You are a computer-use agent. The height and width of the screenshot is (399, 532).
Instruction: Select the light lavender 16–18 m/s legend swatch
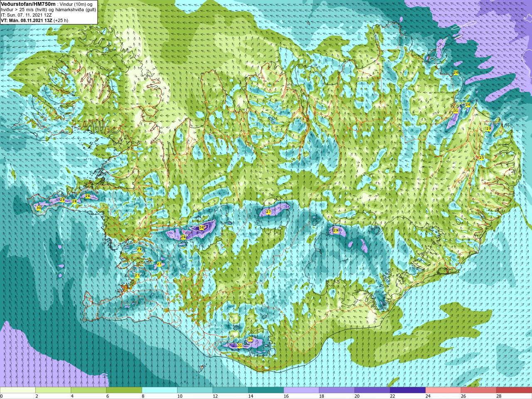(x=301, y=390)
